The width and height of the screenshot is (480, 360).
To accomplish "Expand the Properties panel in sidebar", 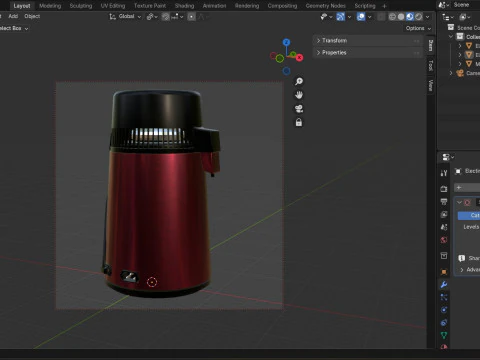I will [x=367, y=52].
